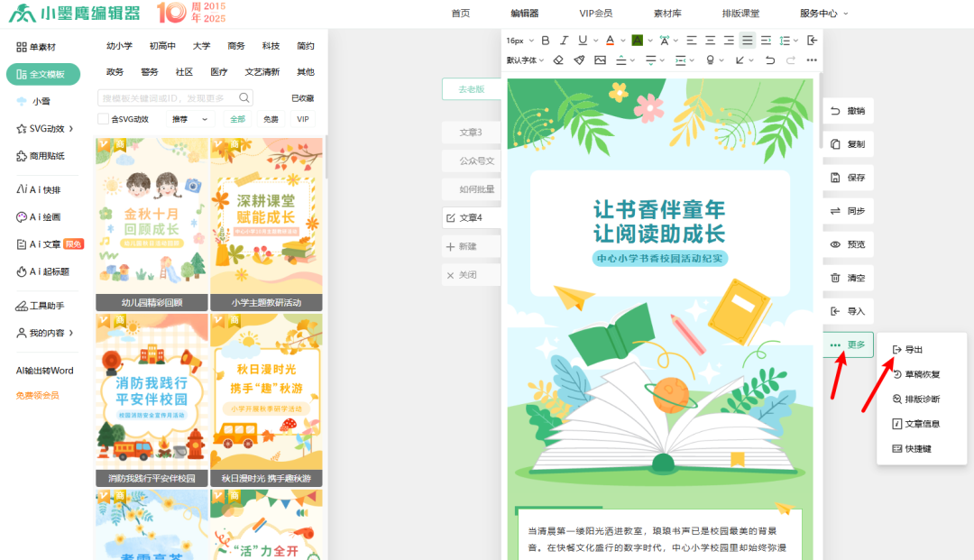Filter templates by 免费
This screenshot has width=974, height=560.
pyautogui.click(x=271, y=119)
